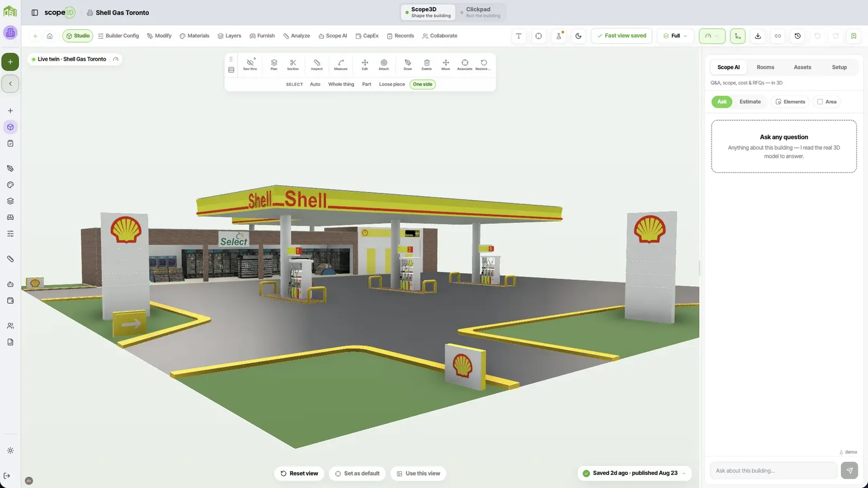Open the green speed gauge dropdown

point(712,36)
